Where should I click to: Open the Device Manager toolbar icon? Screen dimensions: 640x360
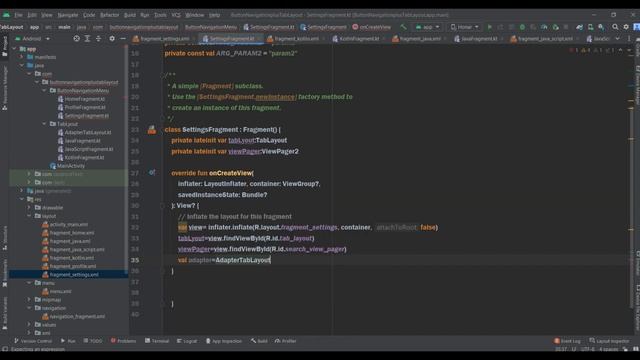point(591,27)
